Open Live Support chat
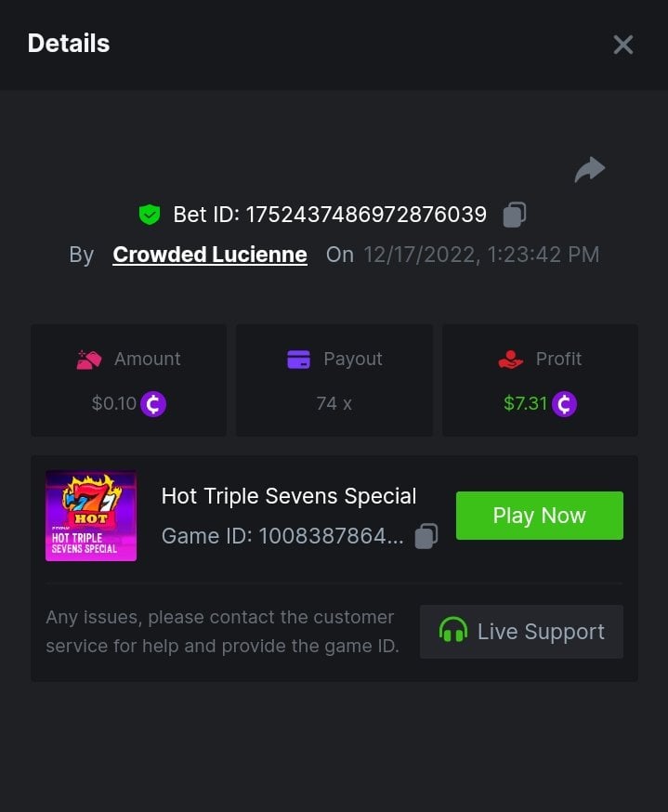 (521, 632)
